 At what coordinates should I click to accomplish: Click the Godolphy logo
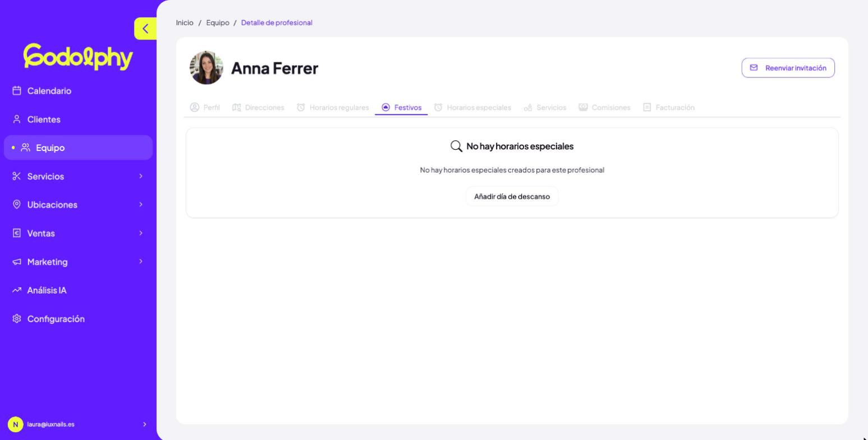(x=78, y=57)
